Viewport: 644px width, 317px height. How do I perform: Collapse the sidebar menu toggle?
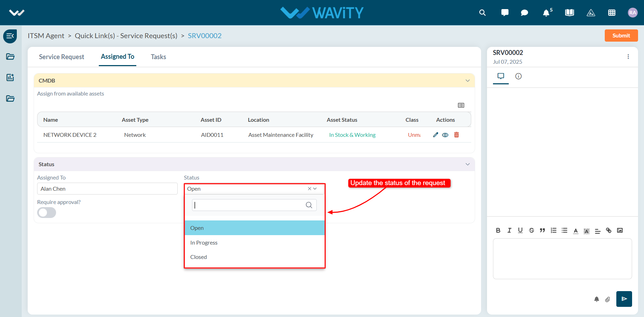coord(10,36)
